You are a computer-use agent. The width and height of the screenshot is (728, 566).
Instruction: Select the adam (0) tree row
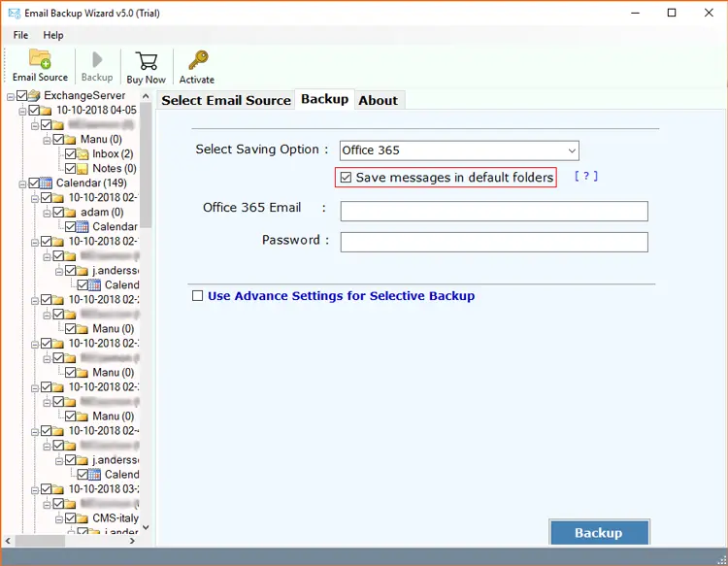[102, 213]
